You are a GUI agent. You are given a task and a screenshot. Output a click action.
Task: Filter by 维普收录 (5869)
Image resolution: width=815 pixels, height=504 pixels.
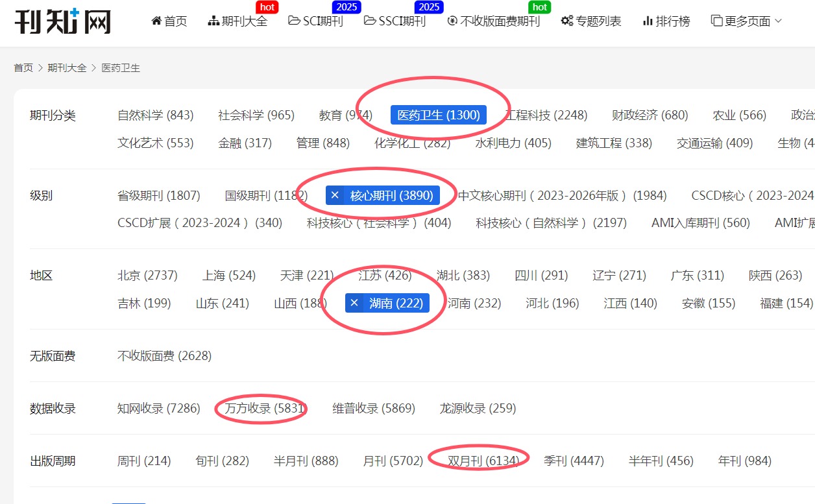(374, 408)
